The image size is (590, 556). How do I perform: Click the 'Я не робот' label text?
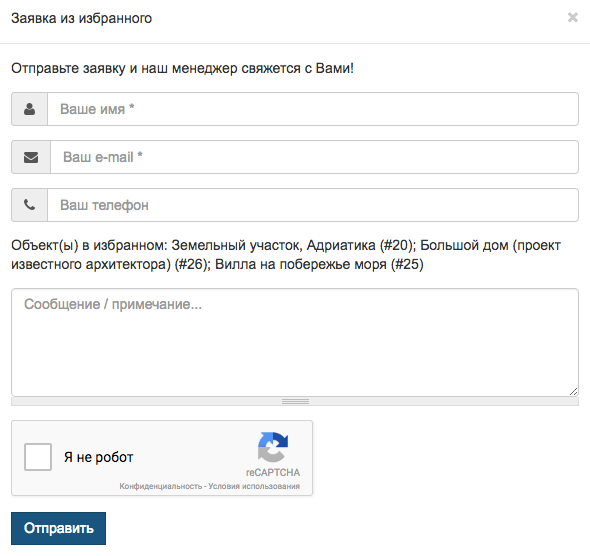[99, 457]
